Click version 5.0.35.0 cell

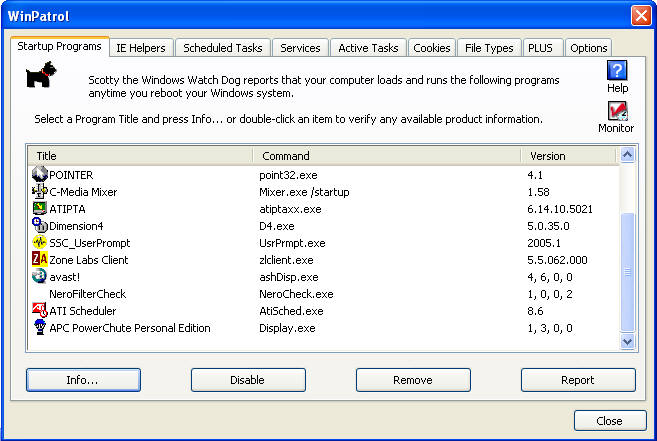(548, 226)
